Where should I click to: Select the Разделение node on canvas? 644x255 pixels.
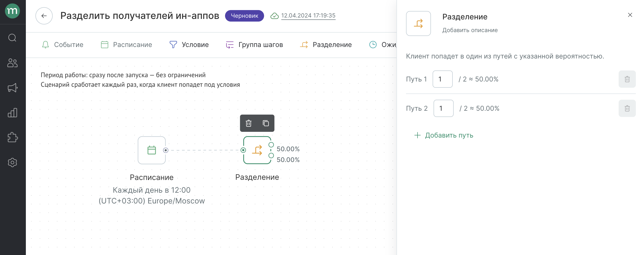tap(257, 150)
